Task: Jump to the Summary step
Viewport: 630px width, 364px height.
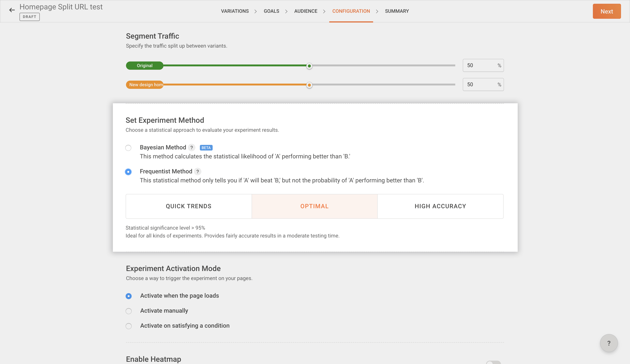Action: click(397, 11)
